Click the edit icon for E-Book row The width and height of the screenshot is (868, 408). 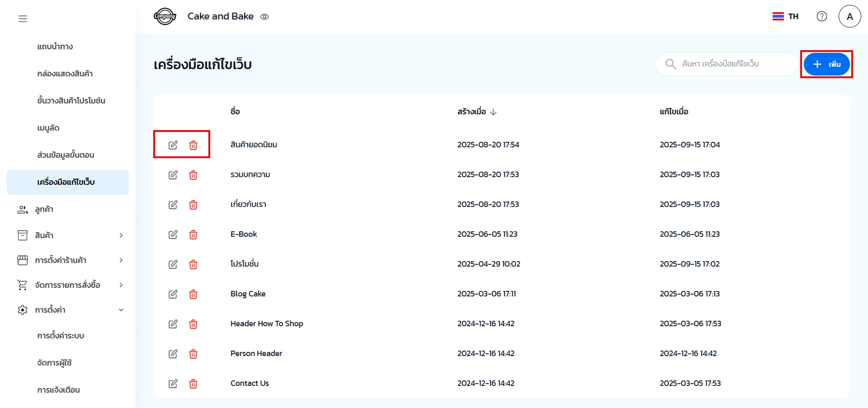pos(173,234)
